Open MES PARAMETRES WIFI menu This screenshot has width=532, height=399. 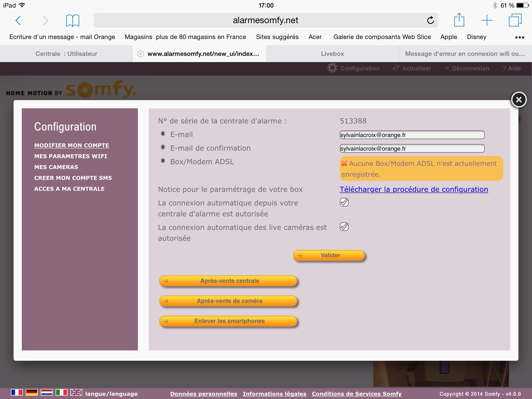(x=71, y=156)
